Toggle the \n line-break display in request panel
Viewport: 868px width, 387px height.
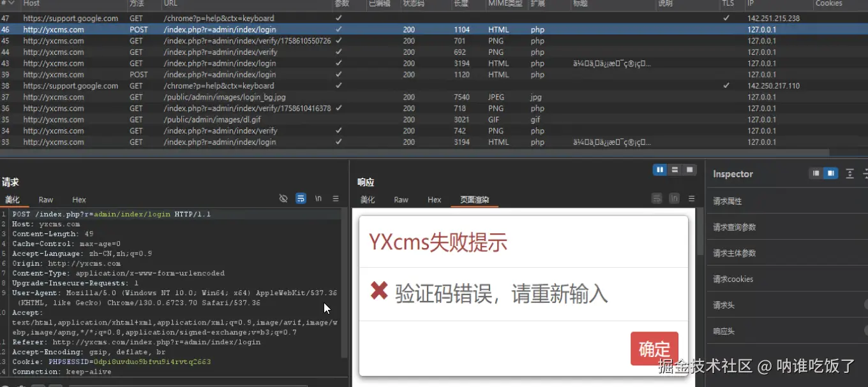(x=318, y=199)
